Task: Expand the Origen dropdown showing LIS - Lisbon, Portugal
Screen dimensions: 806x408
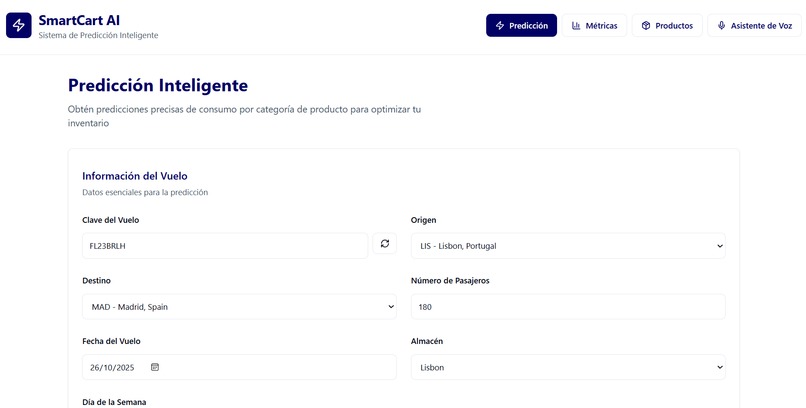Action: (x=568, y=246)
